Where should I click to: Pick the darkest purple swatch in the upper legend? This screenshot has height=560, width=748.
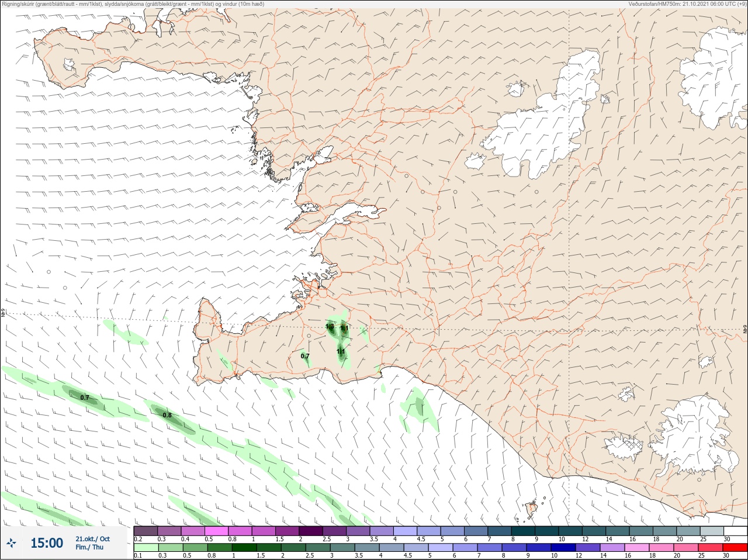311,531
